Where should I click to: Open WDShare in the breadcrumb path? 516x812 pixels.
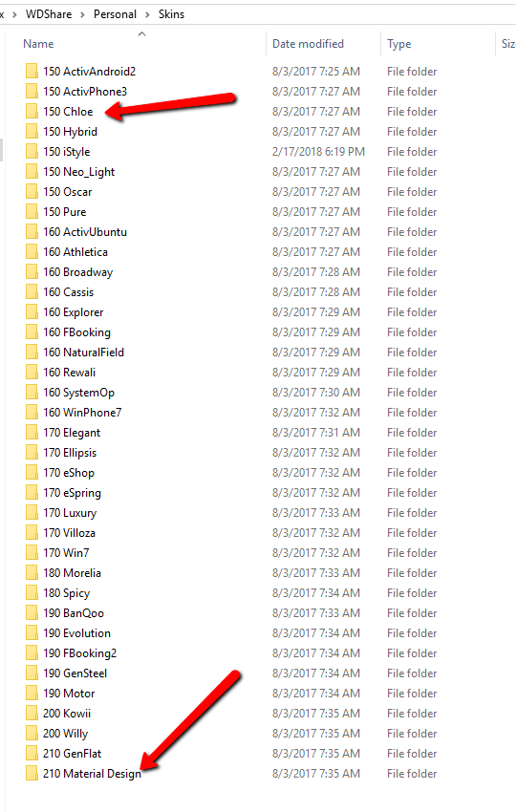(49, 14)
